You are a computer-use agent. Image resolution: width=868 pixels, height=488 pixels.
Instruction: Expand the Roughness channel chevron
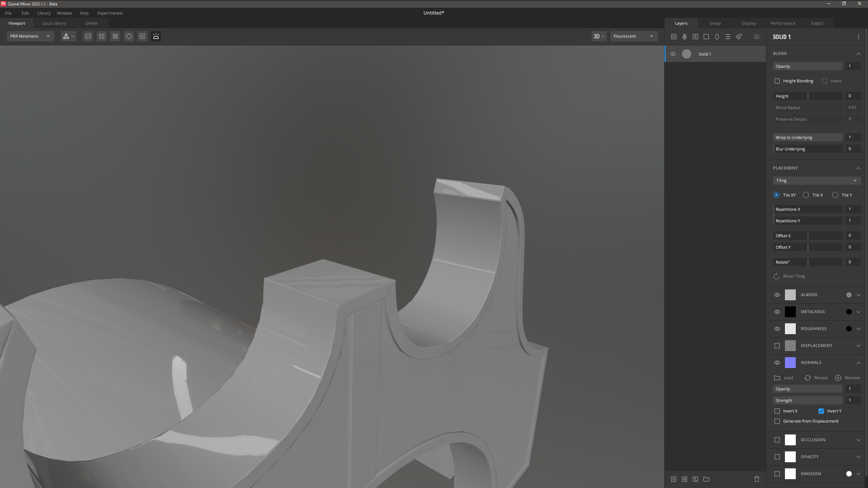coord(859,329)
